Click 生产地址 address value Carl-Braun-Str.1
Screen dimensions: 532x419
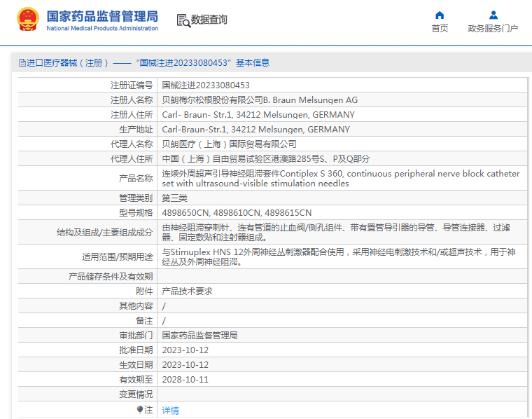(255, 130)
